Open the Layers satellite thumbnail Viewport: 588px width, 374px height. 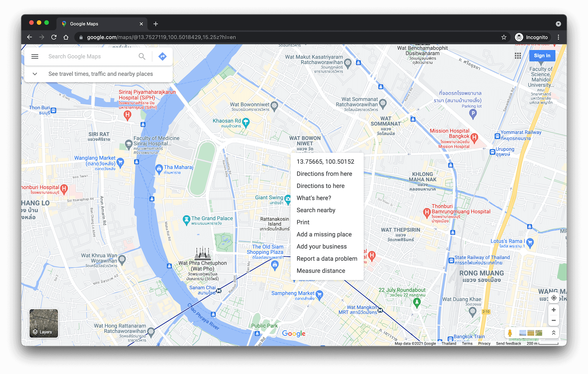tap(44, 323)
